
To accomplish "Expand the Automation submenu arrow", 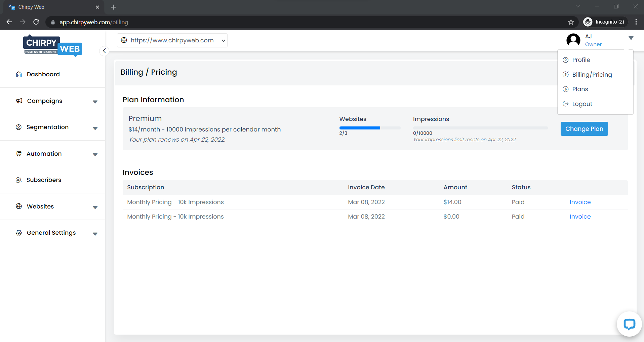I will [95, 154].
